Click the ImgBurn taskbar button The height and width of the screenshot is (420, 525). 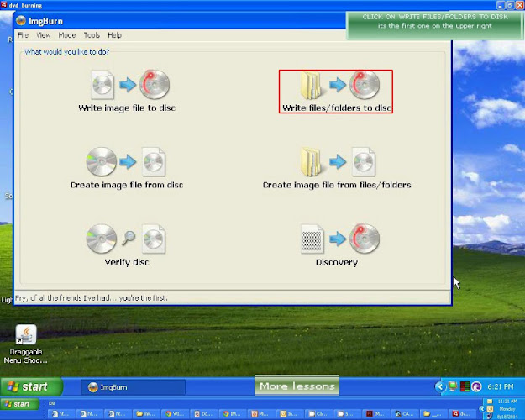click(x=133, y=387)
